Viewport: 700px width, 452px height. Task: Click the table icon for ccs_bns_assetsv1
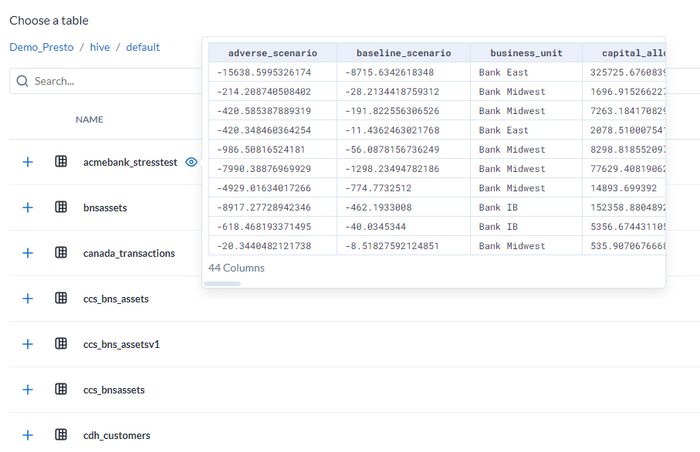pos(61,344)
